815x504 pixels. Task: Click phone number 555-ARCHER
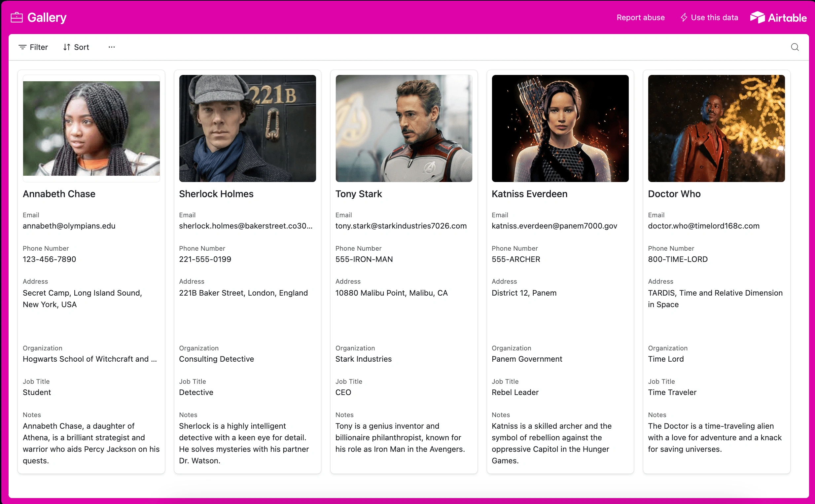pyautogui.click(x=516, y=259)
